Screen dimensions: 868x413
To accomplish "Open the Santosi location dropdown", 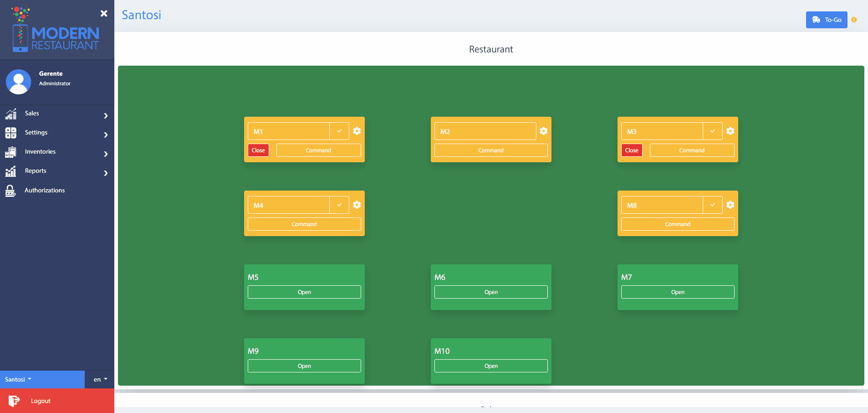I will click(x=18, y=379).
